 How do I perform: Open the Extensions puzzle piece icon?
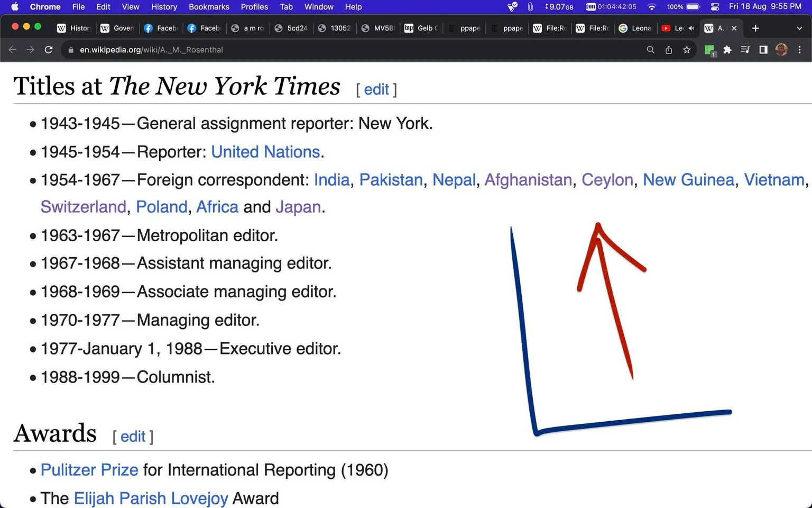click(727, 50)
